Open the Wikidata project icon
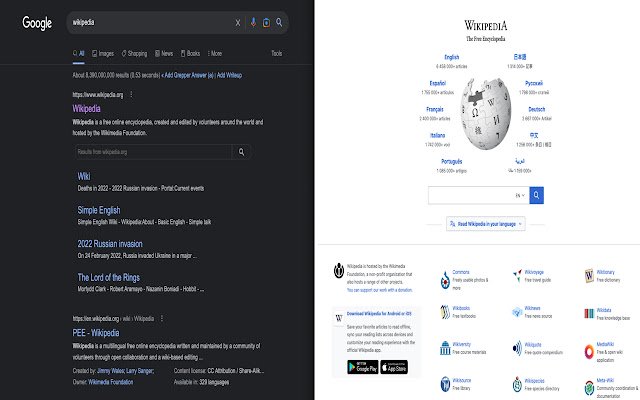Screen dimensions: 640x400 click(589, 313)
